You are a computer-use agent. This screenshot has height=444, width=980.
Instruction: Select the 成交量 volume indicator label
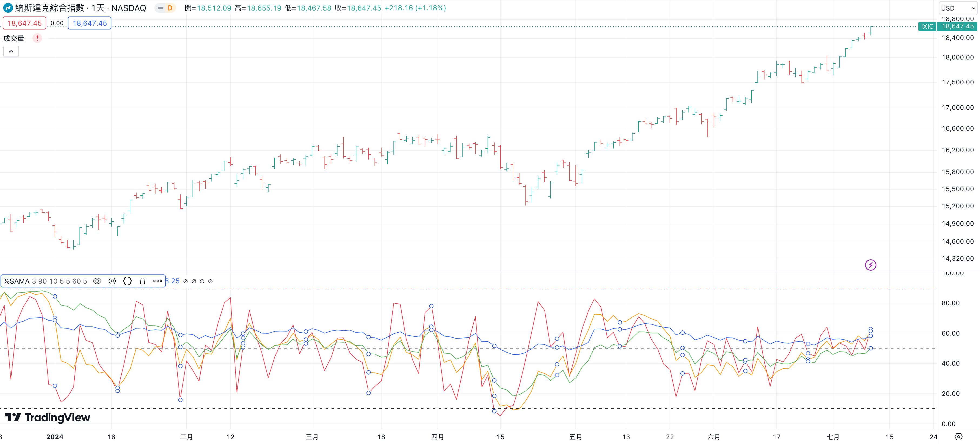coord(14,38)
